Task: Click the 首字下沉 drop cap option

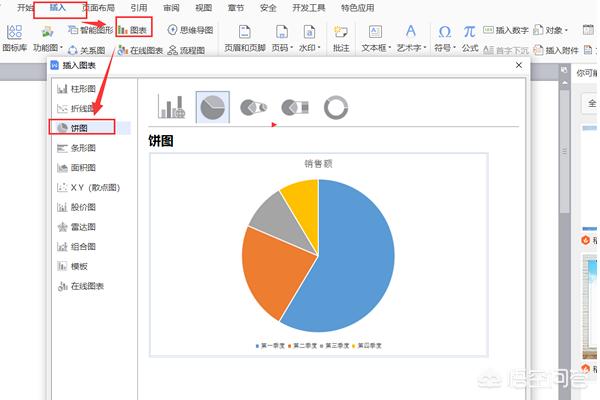Action: (505, 50)
